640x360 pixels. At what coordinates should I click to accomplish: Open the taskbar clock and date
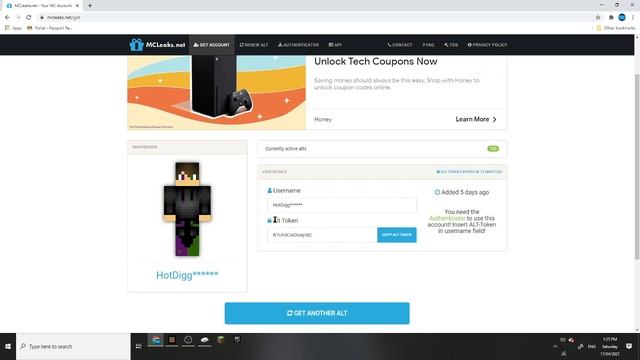[x=610, y=346]
